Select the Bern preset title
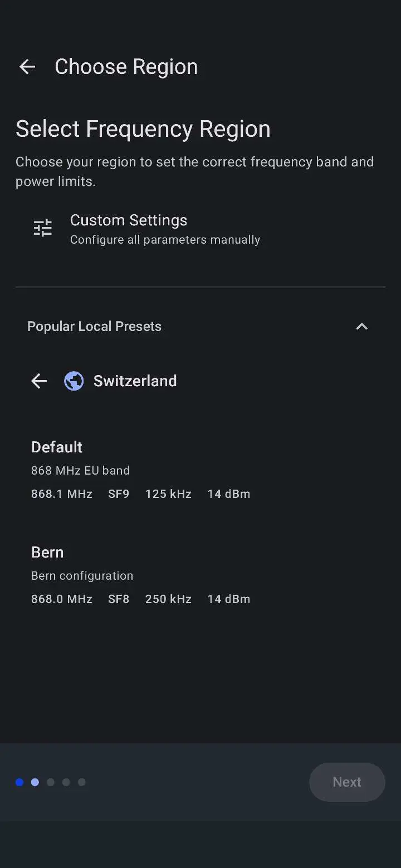 pyautogui.click(x=47, y=553)
